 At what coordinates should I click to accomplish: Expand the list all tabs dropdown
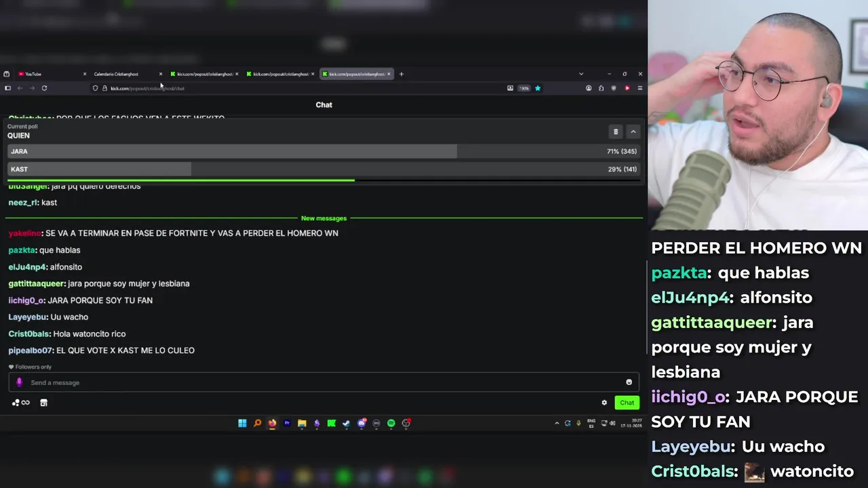580,74
